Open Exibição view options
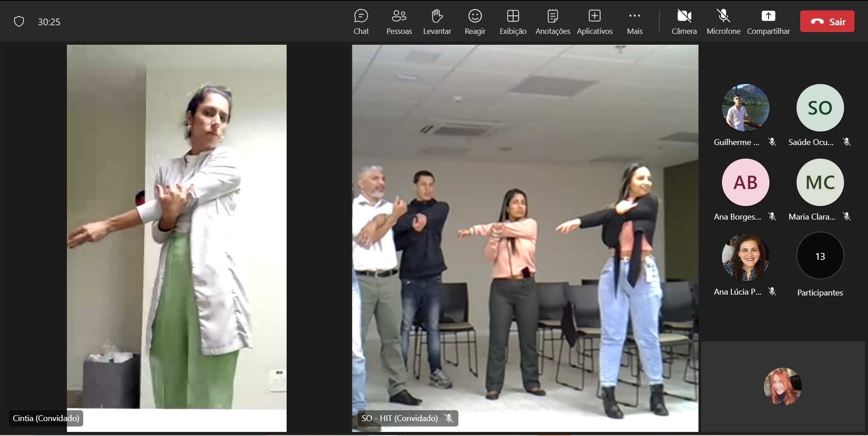This screenshot has height=436, width=868. coord(513,22)
